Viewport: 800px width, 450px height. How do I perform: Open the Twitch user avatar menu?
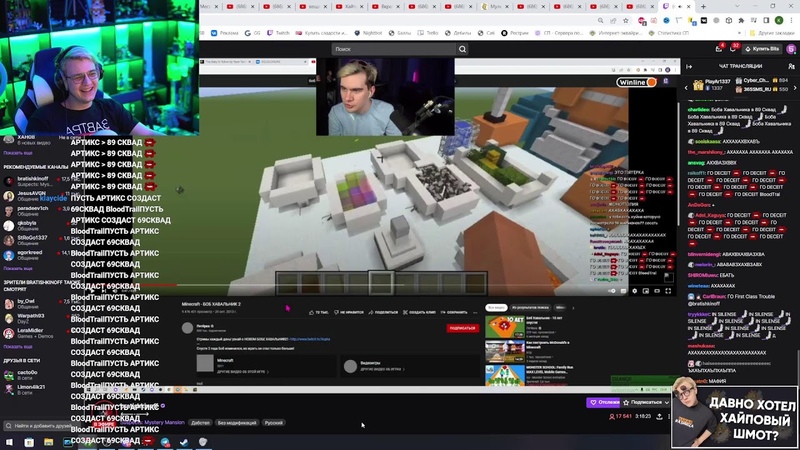pos(791,49)
